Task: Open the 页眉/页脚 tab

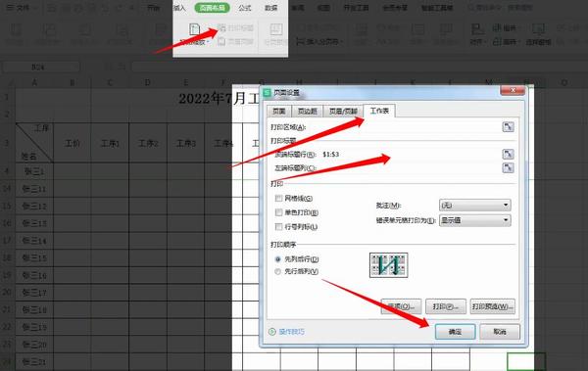Action: point(343,112)
